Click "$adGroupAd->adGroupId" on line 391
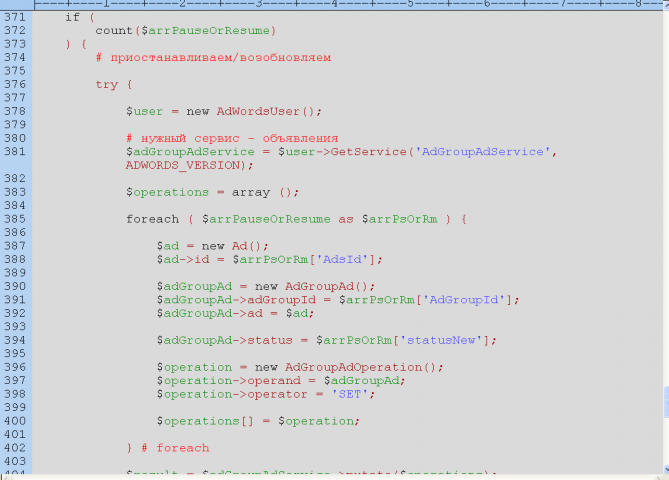Screen dimensions: 669x480 (236, 300)
